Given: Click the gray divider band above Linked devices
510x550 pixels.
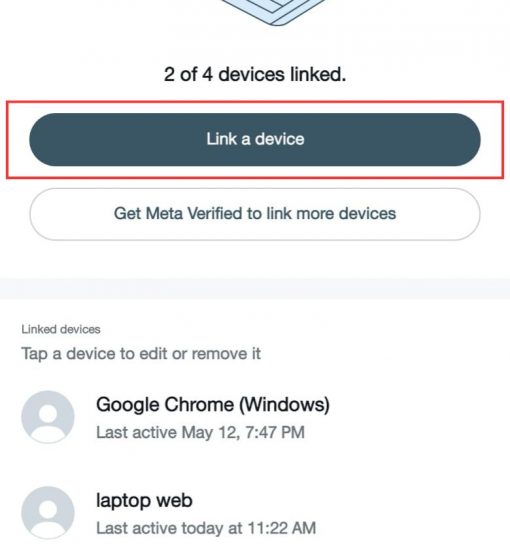Looking at the screenshot, I should (x=255, y=288).
